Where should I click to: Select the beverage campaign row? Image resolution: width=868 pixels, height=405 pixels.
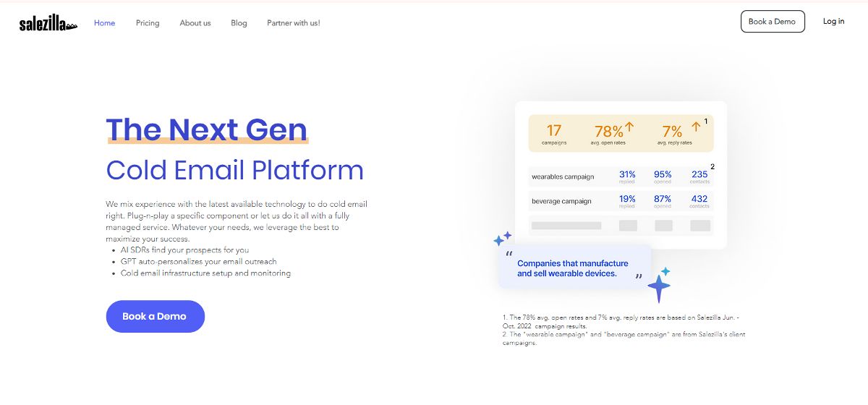(621, 201)
